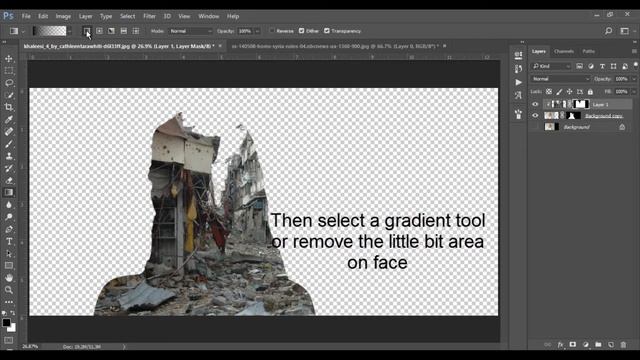This screenshot has height=360, width=640.
Task: Enable the Reverse checkbox
Action: tap(272, 31)
